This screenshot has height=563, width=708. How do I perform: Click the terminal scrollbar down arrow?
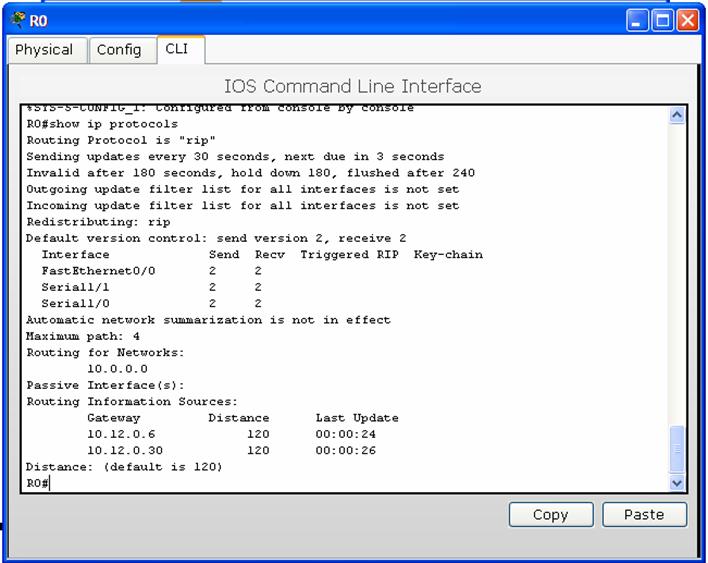click(x=677, y=482)
